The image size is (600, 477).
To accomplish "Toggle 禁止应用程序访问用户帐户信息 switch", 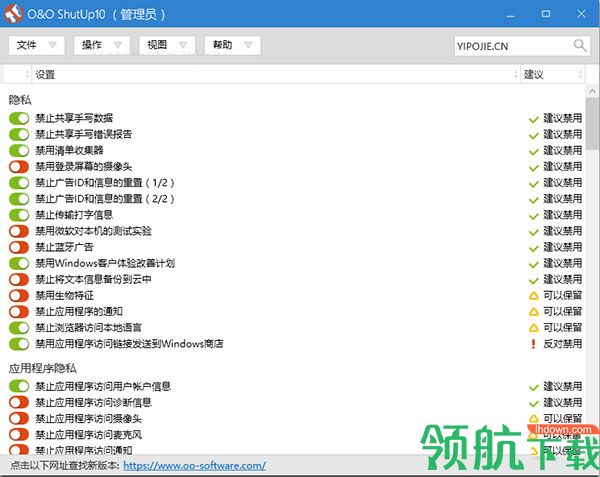I will coord(19,386).
